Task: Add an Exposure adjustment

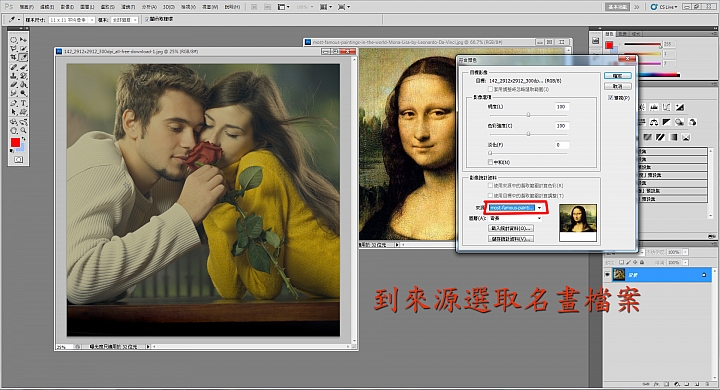Action: pyautogui.click(x=680, y=107)
